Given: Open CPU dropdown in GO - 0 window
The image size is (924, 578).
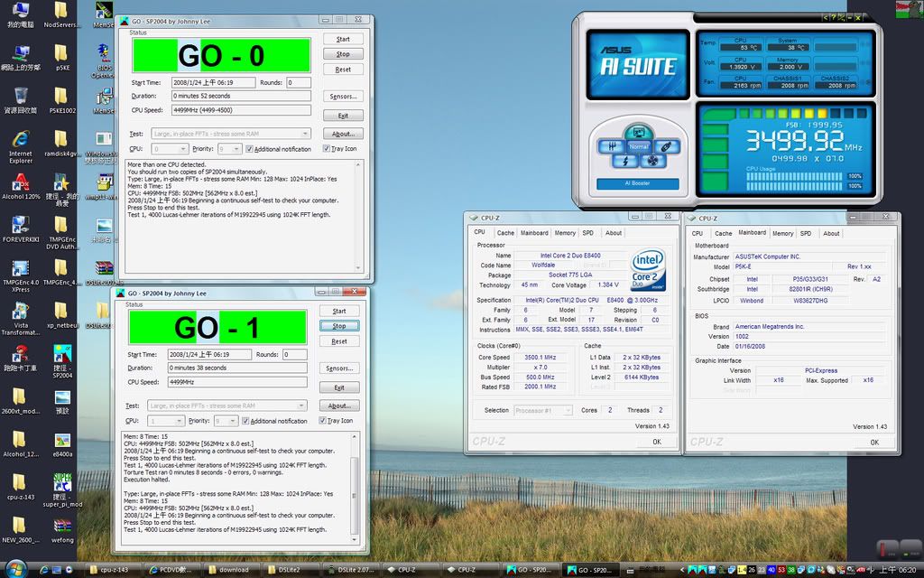Looking at the screenshot, I should point(170,149).
